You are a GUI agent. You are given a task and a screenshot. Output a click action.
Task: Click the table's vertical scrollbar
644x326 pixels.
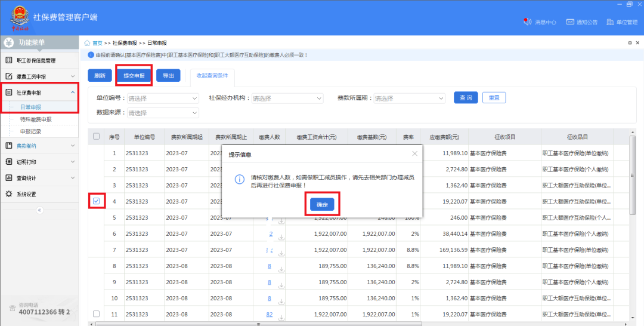(633, 175)
